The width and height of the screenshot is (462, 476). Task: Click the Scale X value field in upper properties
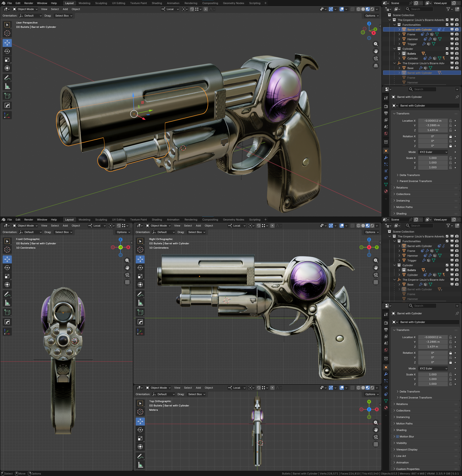[433, 158]
